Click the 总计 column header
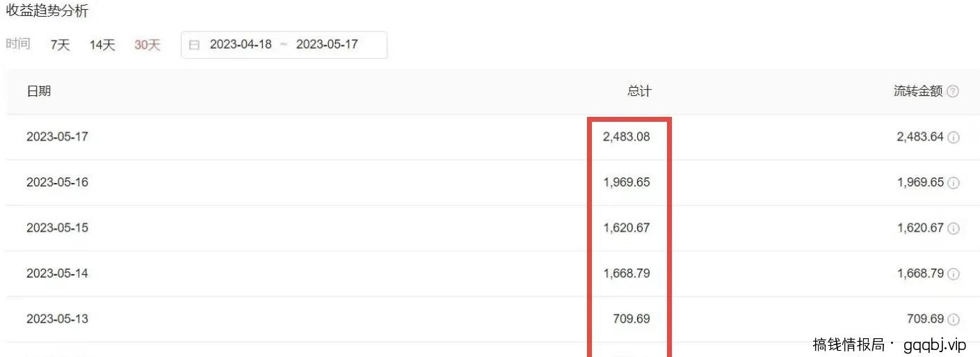The width and height of the screenshot is (980, 357). click(x=639, y=91)
